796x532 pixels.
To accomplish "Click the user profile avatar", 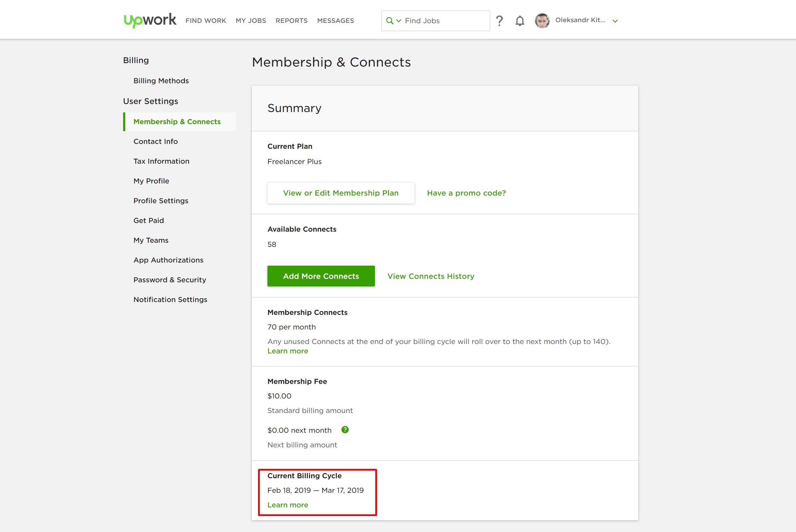I will (542, 20).
